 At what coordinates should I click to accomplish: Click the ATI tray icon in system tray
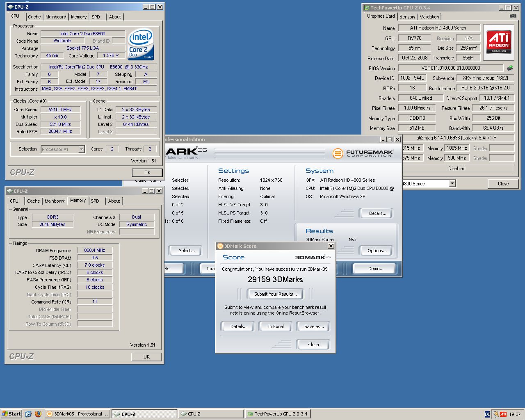[x=503, y=414]
